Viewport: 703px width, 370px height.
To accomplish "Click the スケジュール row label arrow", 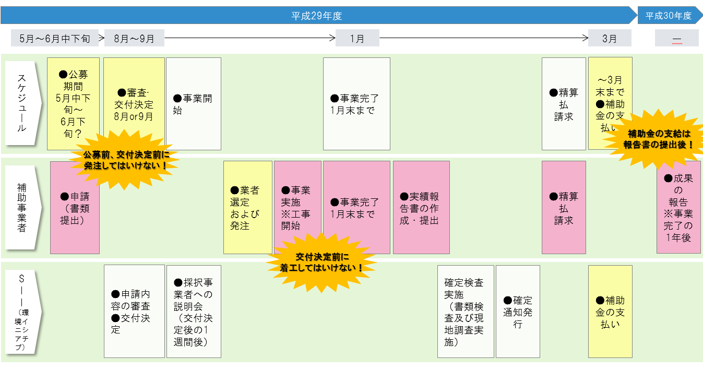I will point(23,103).
